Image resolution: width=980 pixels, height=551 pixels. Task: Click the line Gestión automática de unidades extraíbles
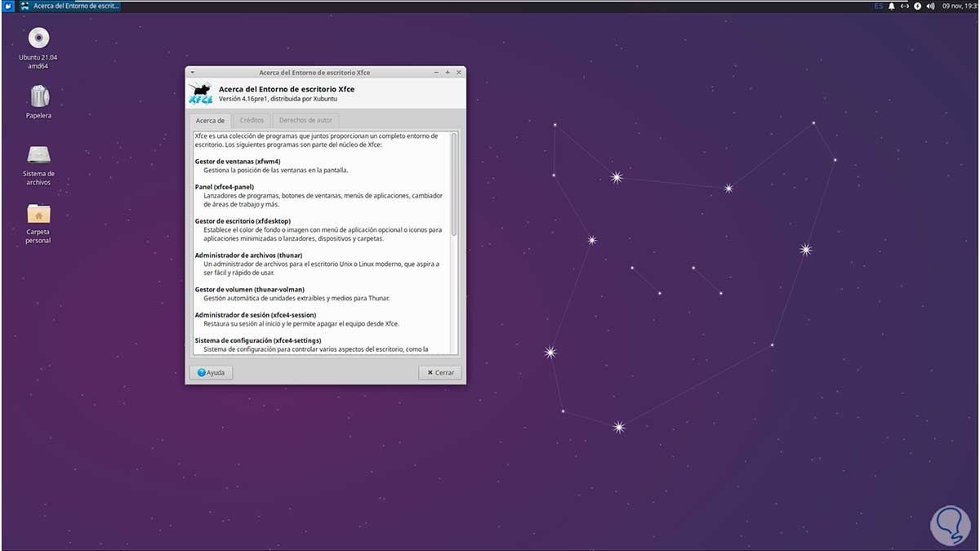coord(296,298)
